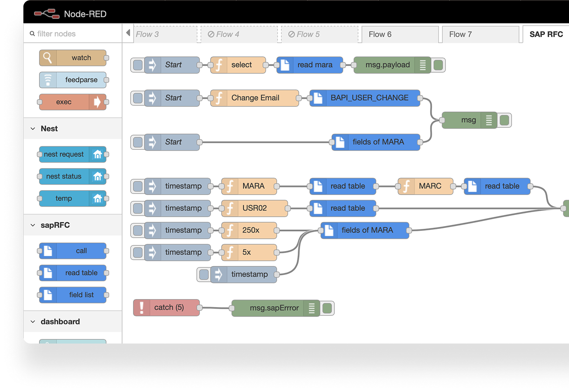
Task: Trigger the standalone timestamp inject below 5x
Action: pos(204,275)
